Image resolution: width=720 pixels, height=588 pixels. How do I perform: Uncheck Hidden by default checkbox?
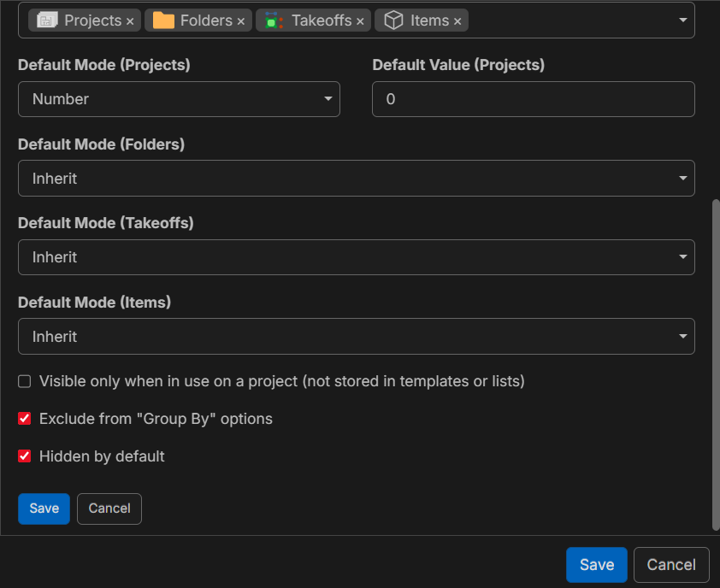(x=24, y=456)
